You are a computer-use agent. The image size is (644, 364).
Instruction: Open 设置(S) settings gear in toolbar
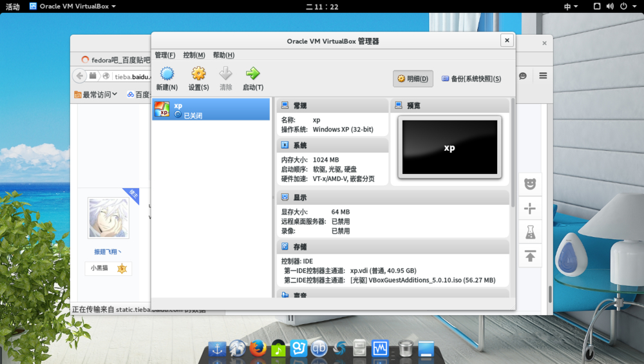pos(198,78)
